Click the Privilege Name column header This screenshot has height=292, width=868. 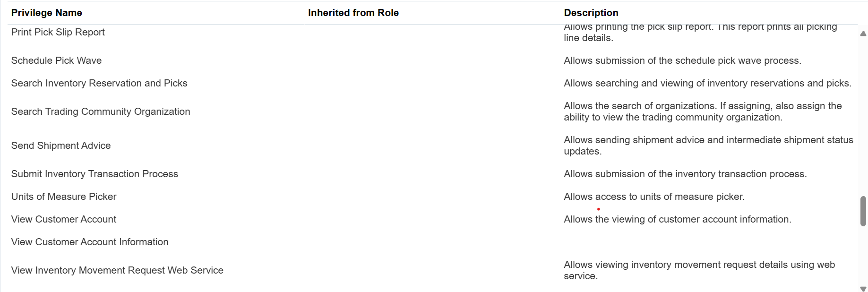coord(47,13)
